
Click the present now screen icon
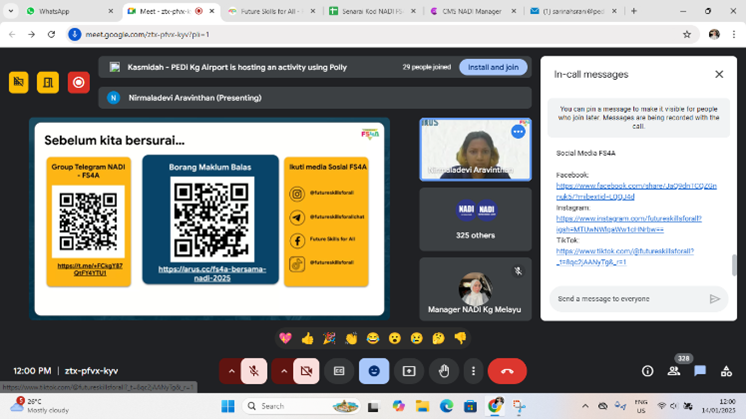coord(409,371)
